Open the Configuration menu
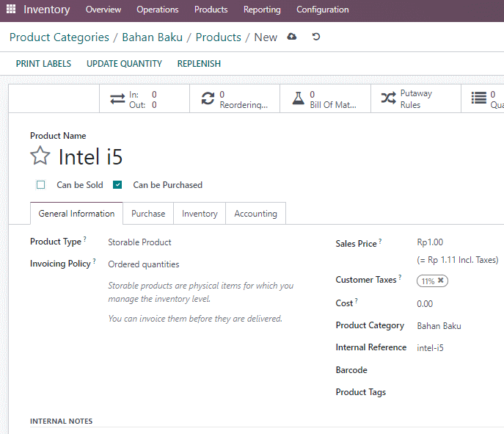Viewport: 504px width, 434px height. (x=322, y=10)
